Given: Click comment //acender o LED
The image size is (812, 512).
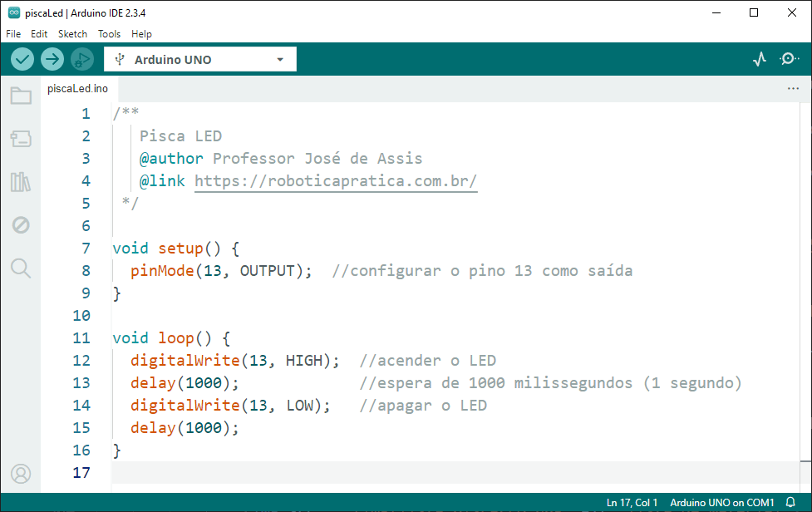Looking at the screenshot, I should click(x=428, y=361).
